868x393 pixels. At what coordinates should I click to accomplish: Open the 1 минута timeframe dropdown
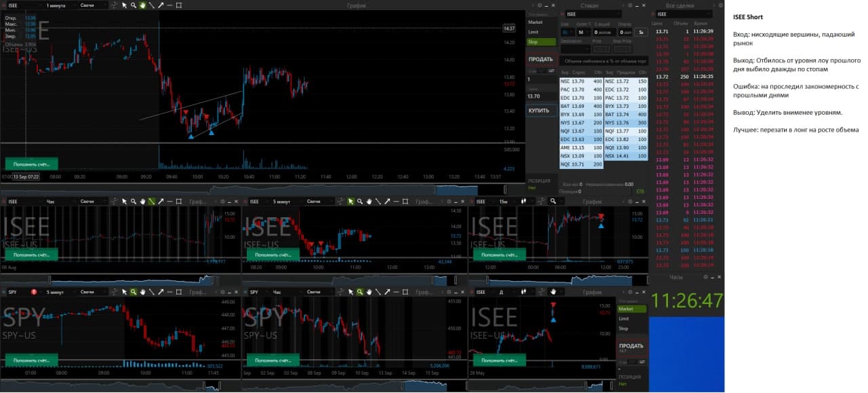60,5
